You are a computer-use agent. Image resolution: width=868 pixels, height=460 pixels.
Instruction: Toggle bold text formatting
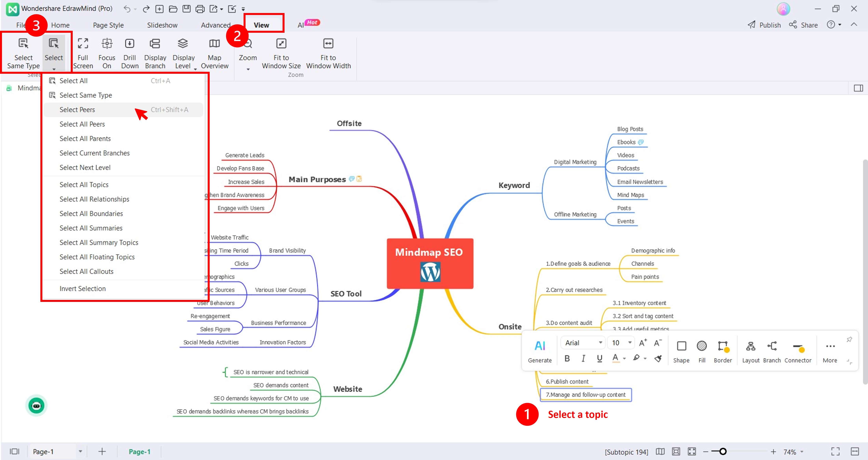pos(567,358)
